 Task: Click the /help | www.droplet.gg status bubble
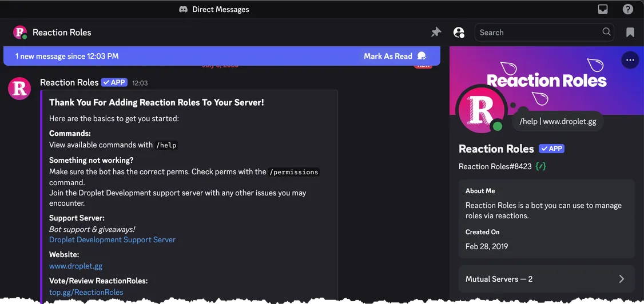[x=558, y=122]
